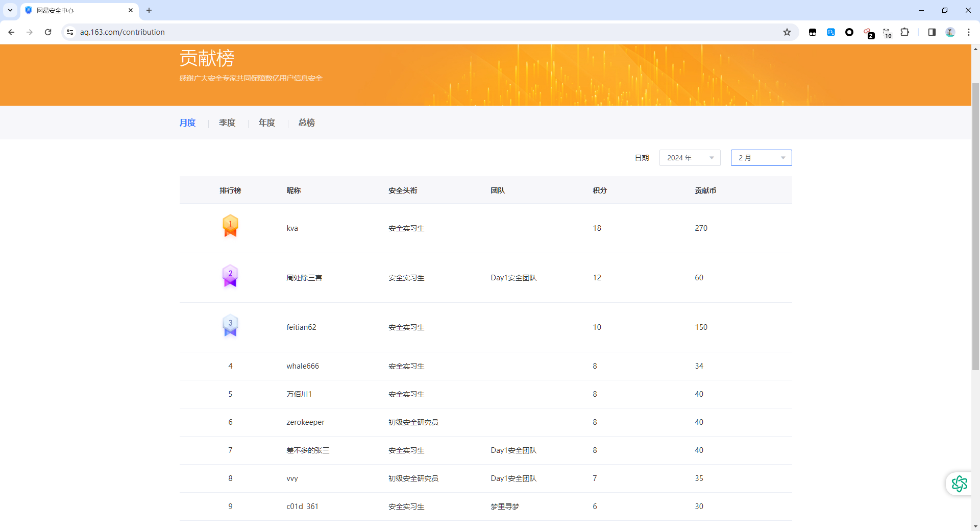The width and height of the screenshot is (980, 531).
Task: Click the nickname 周处除三害
Action: 304,278
